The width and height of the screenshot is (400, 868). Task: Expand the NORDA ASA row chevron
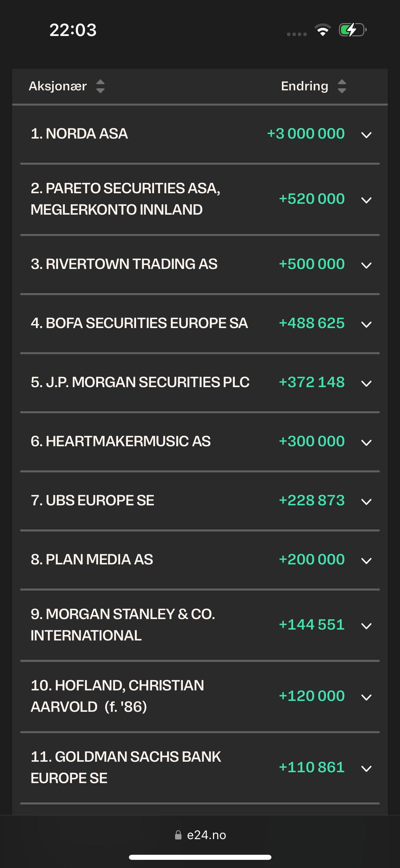point(366,135)
